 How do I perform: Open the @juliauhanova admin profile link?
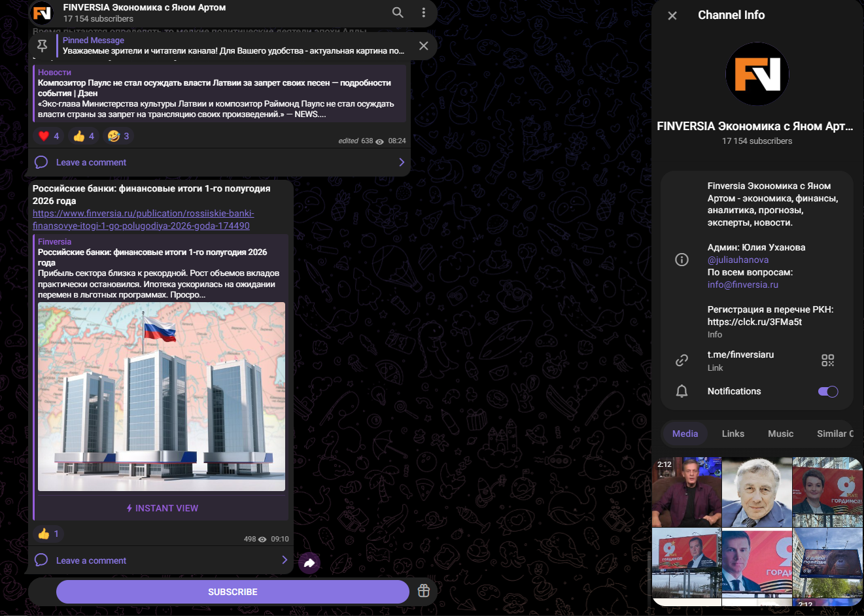[x=738, y=260]
